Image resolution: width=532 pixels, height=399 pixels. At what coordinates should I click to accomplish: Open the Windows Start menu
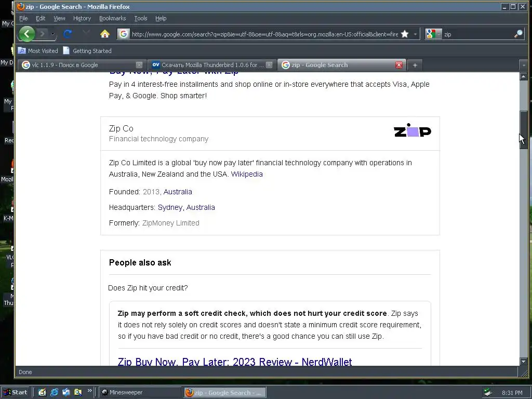point(16,392)
